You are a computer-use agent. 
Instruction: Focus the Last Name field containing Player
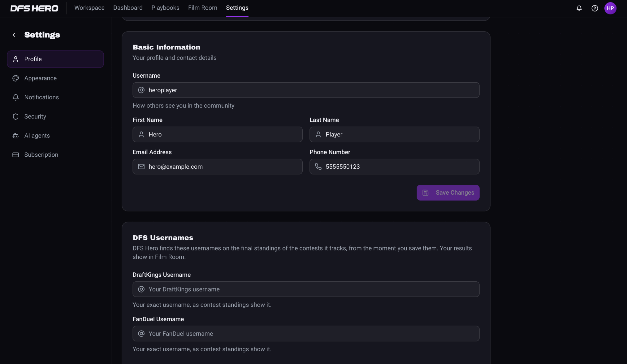(x=394, y=134)
